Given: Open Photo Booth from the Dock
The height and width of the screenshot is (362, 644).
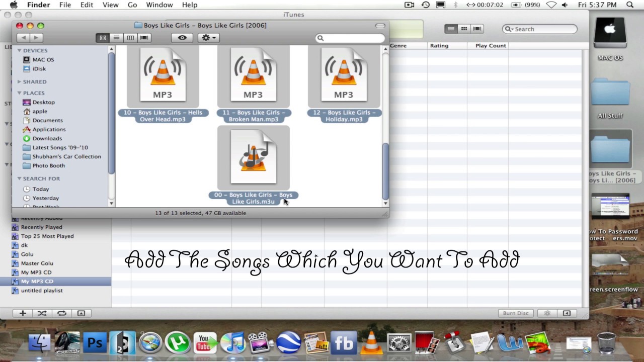Looking at the screenshot, I should tap(427, 343).
